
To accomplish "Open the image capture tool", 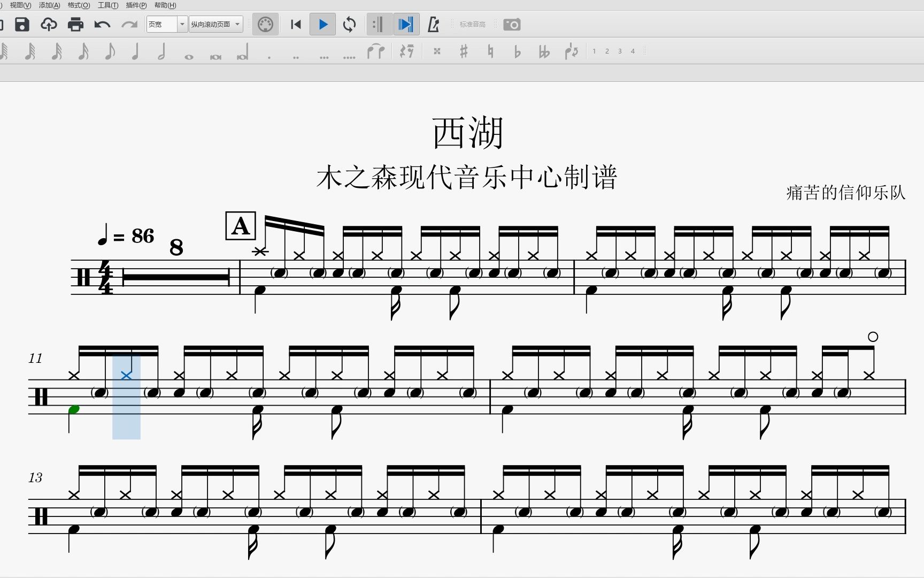I will click(512, 24).
